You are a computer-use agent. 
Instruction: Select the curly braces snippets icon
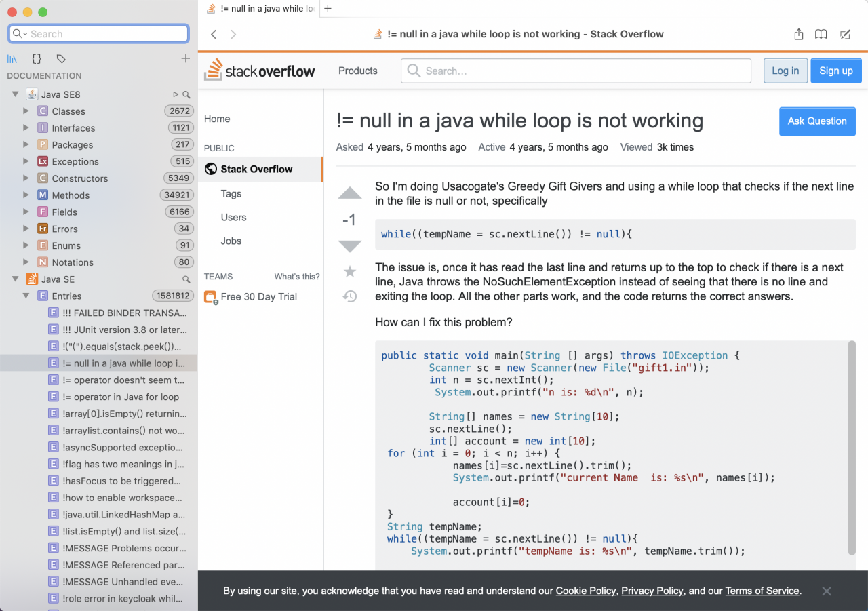[37, 59]
